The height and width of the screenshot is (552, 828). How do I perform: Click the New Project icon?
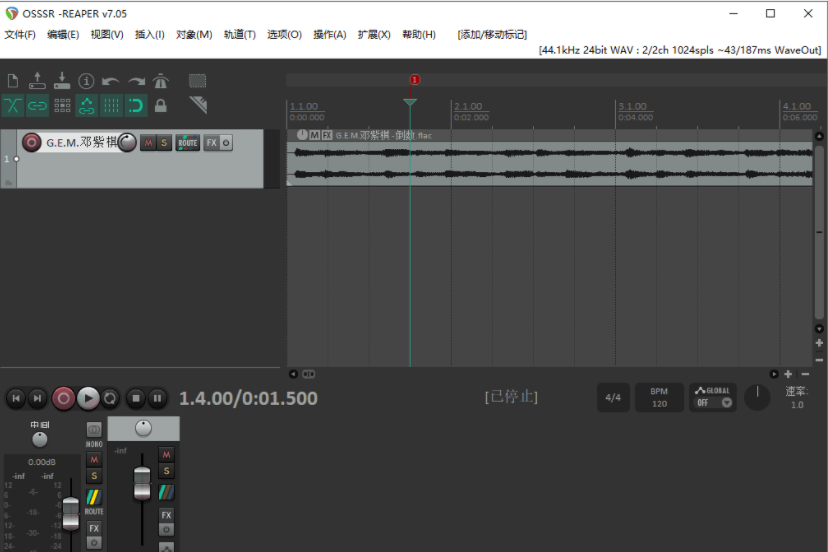click(x=13, y=81)
